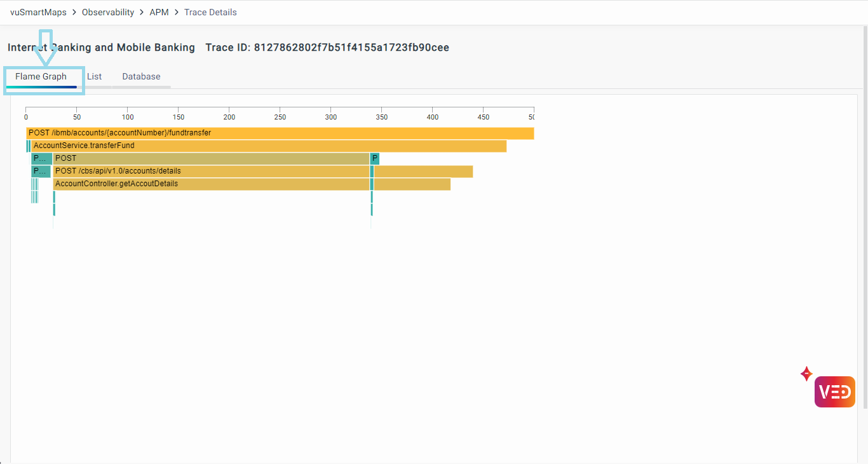Open APM breadcrumb link
868x464 pixels.
click(x=159, y=12)
